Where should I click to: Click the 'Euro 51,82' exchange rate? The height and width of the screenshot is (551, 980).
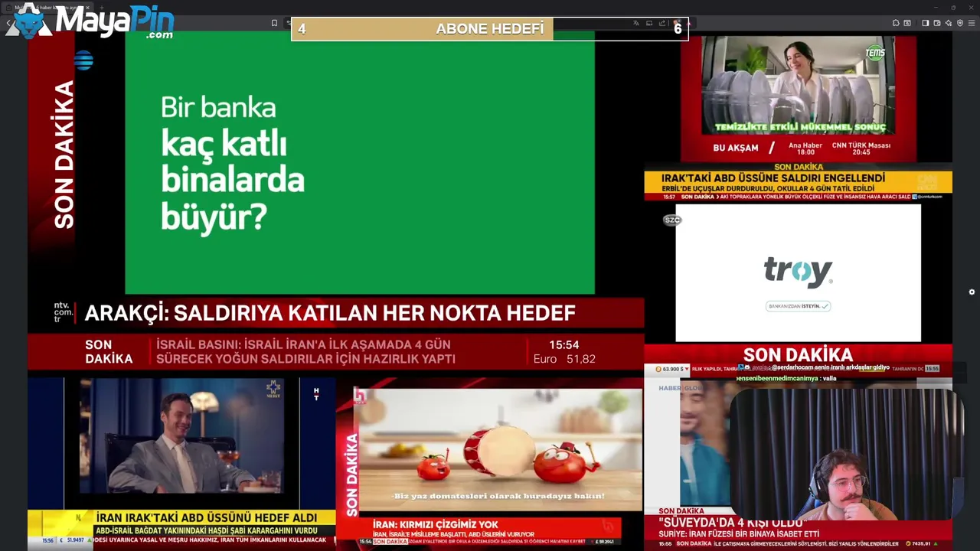(564, 359)
